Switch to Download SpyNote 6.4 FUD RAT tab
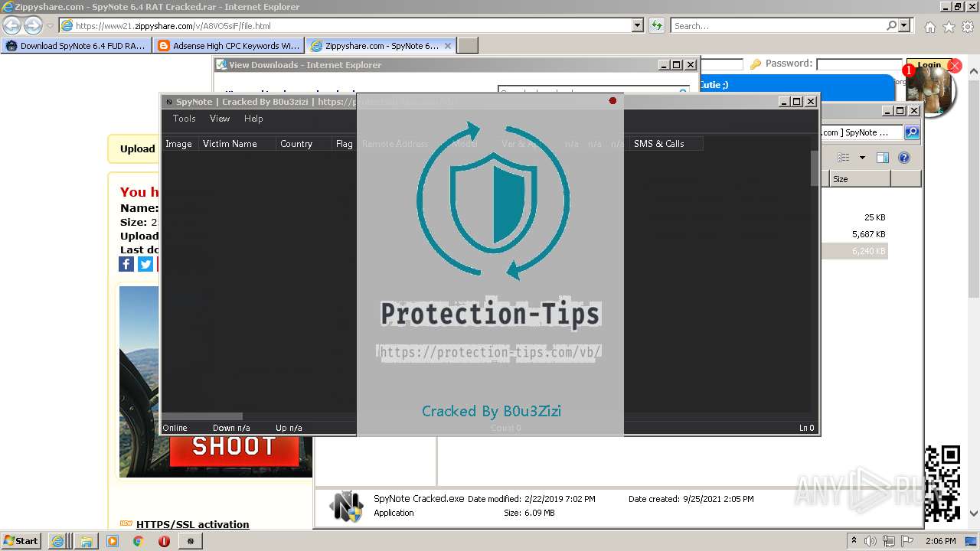The width and height of the screenshot is (980, 551). 76,46
